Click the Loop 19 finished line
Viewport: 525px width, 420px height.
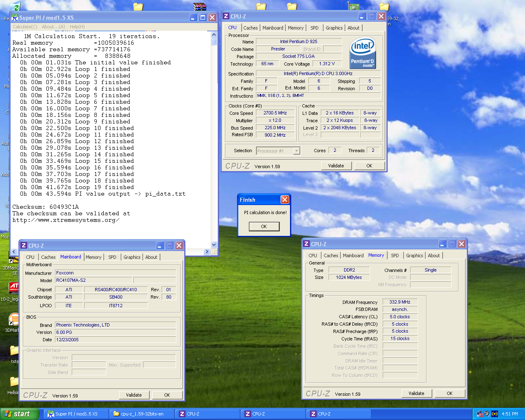pyautogui.click(x=77, y=187)
